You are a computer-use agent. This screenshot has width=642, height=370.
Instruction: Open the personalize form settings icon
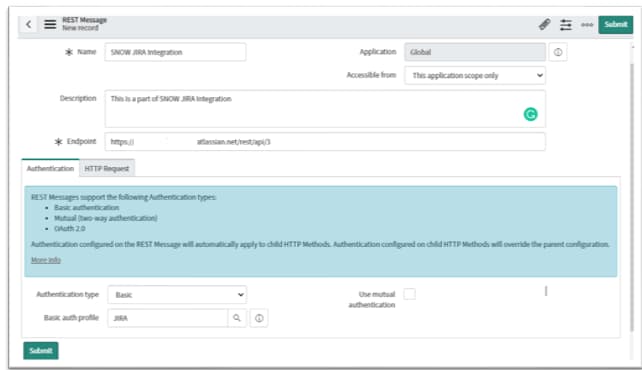(566, 25)
